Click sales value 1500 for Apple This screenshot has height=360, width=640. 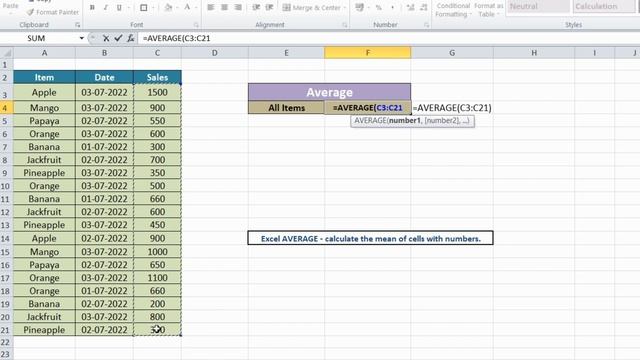(157, 93)
